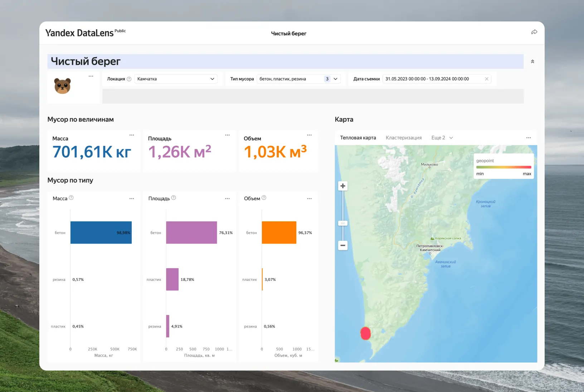Click the share arrow icon in header
584x392 pixels.
click(x=534, y=32)
